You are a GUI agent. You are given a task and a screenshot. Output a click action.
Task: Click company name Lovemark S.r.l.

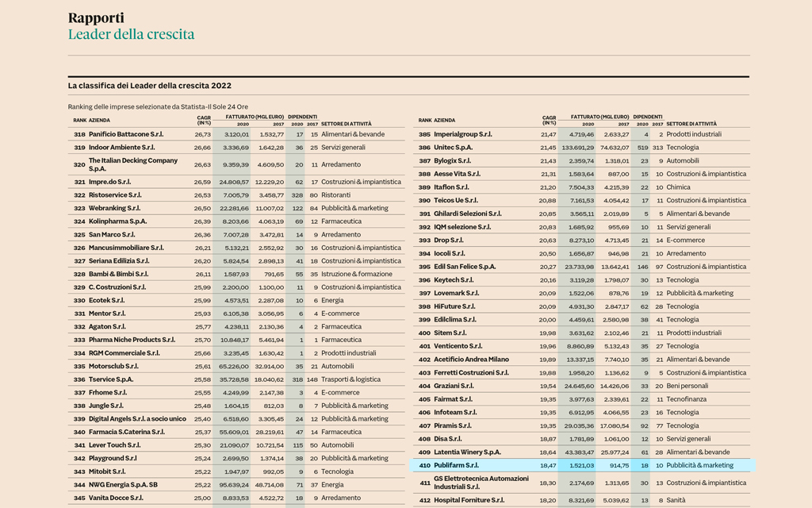pos(456,294)
